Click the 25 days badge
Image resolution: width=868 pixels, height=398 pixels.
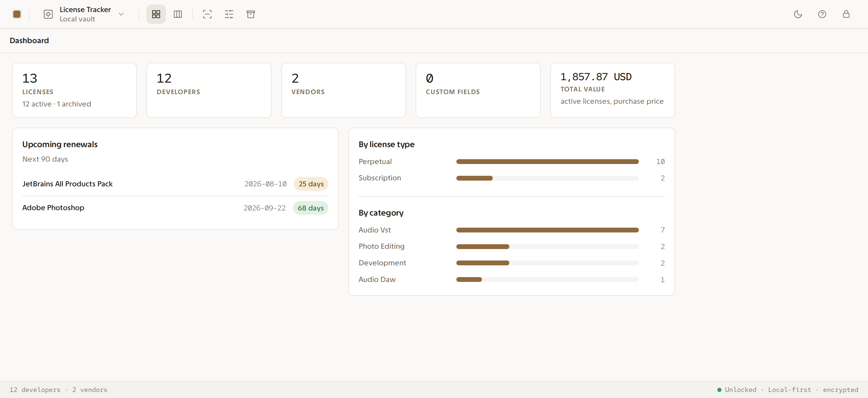point(311,184)
